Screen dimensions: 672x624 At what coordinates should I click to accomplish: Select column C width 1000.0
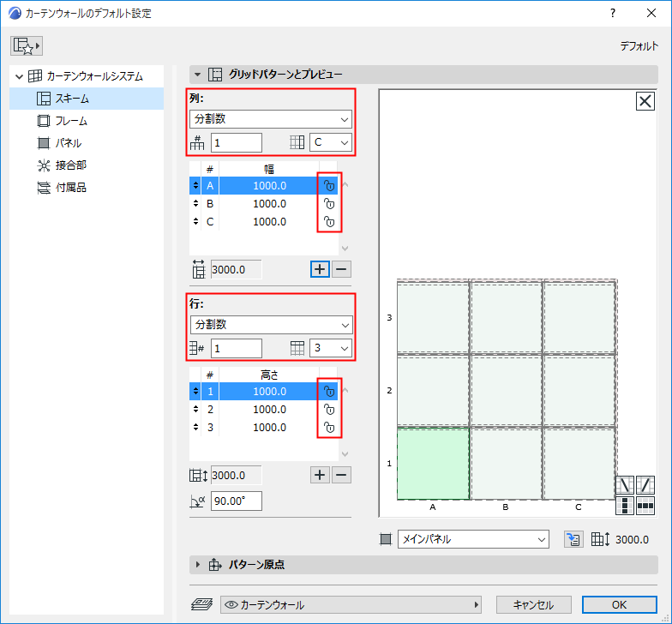[x=269, y=221]
